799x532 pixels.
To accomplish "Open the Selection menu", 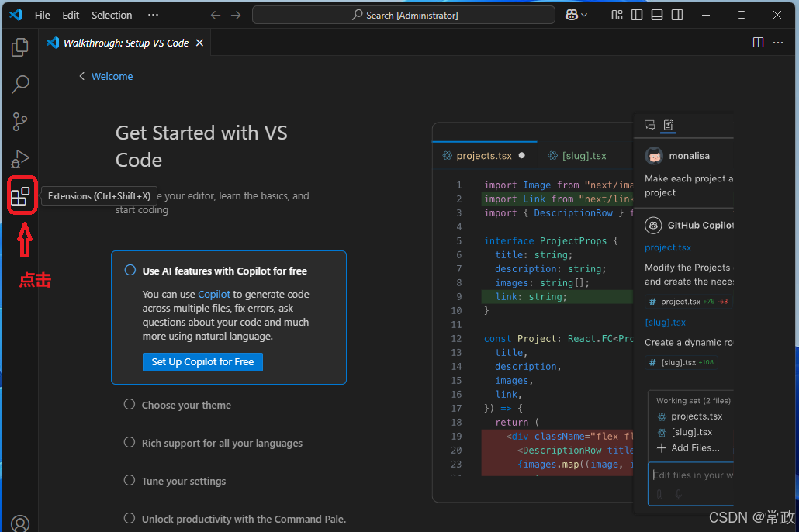I will coord(112,16).
